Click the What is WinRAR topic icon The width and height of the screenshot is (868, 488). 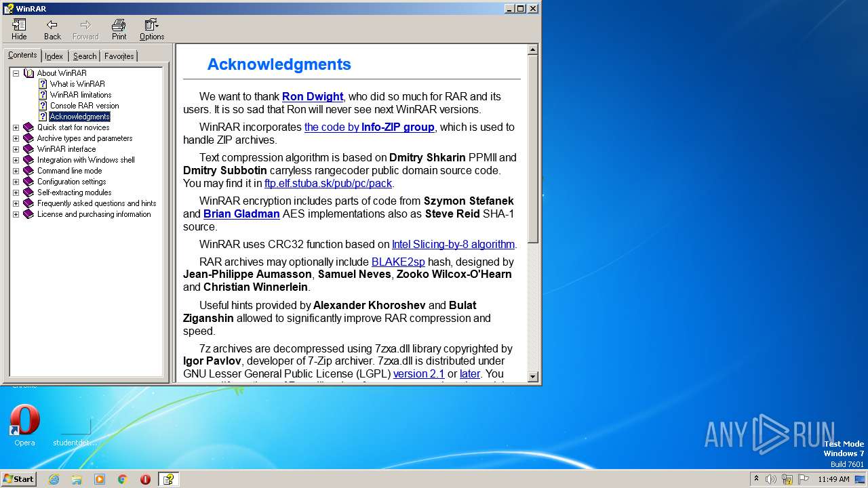click(43, 84)
